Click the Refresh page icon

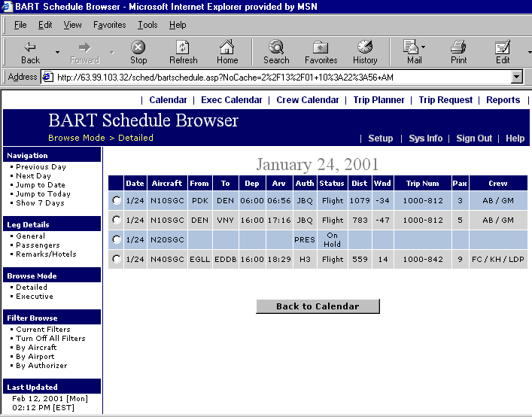tap(183, 47)
